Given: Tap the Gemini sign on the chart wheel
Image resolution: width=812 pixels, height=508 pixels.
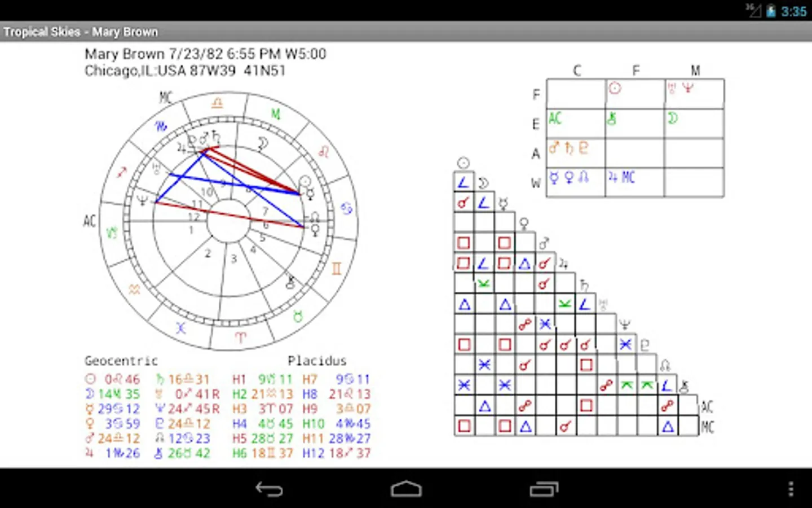Looking at the screenshot, I should (x=337, y=268).
